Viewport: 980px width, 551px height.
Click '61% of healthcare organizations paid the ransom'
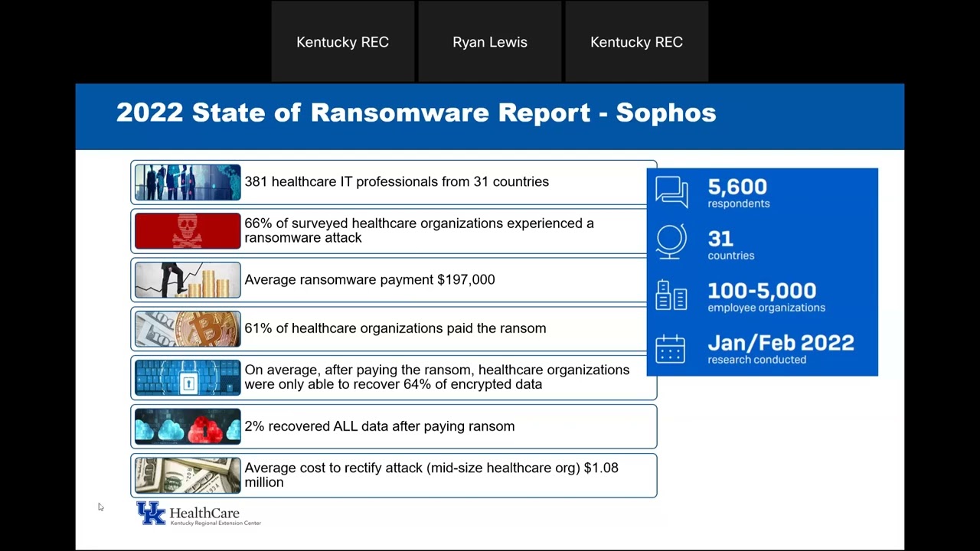[x=395, y=328]
